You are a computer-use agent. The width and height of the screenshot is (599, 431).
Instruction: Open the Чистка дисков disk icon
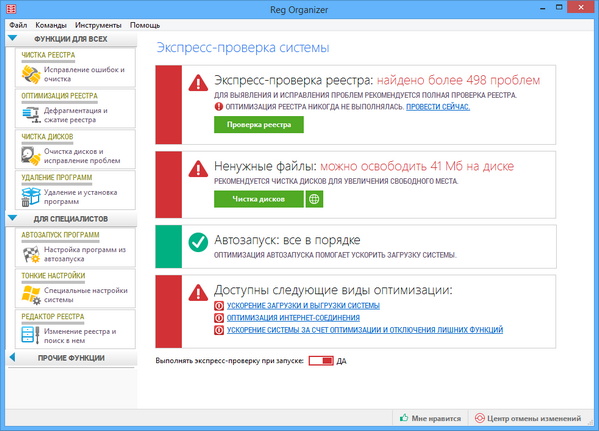pyautogui.click(x=31, y=156)
